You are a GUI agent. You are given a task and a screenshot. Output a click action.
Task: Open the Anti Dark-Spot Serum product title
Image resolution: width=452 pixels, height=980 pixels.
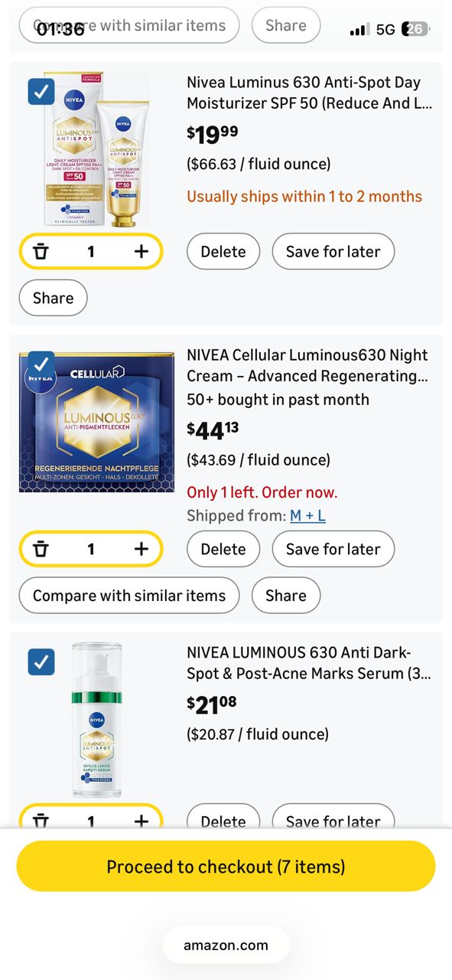click(x=310, y=663)
